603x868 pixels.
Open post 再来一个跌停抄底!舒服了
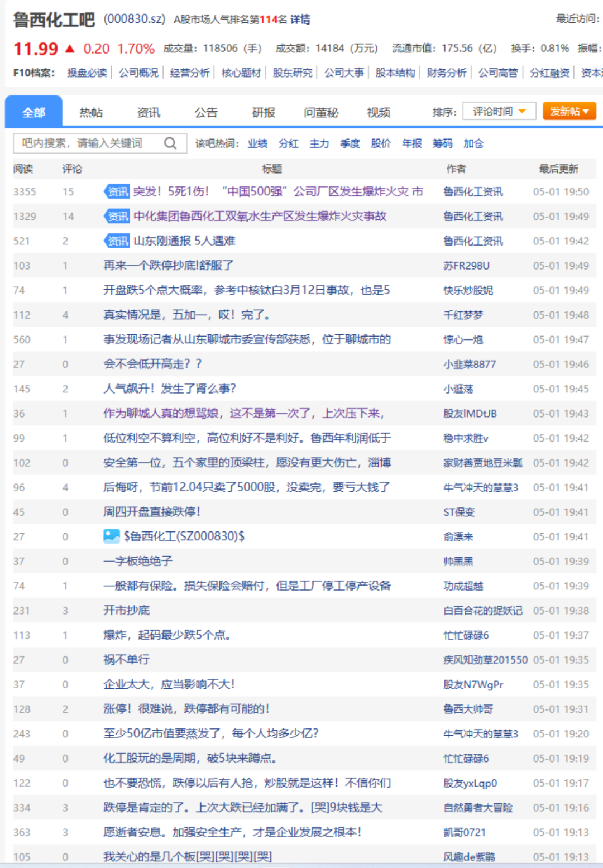[169, 266]
